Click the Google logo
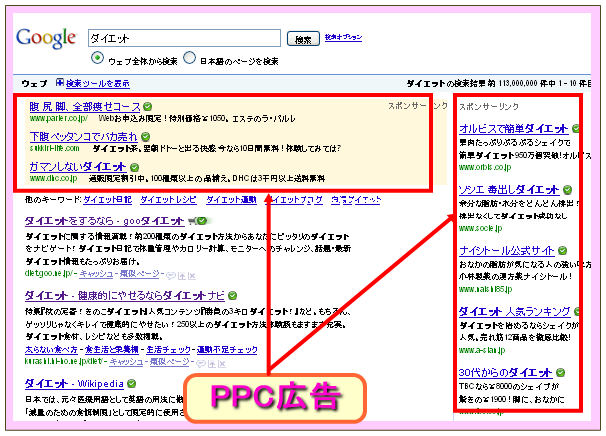Image resolution: width=606 pixels, height=436 pixels. 47,40
